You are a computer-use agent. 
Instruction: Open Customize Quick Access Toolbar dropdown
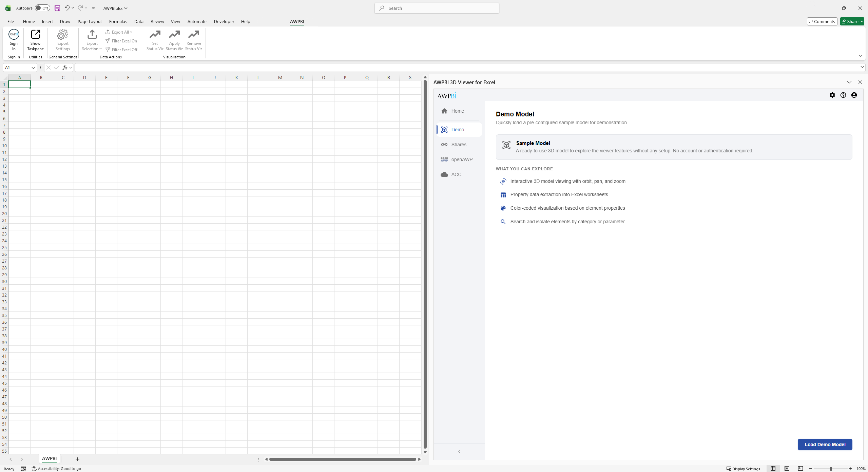pos(94,8)
